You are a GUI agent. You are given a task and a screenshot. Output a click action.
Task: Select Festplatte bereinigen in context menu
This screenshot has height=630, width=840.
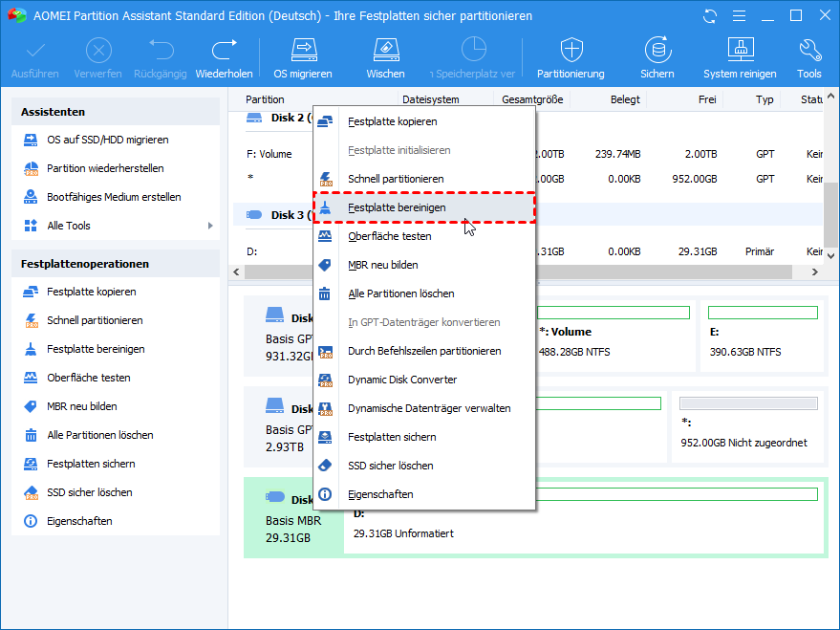[424, 207]
